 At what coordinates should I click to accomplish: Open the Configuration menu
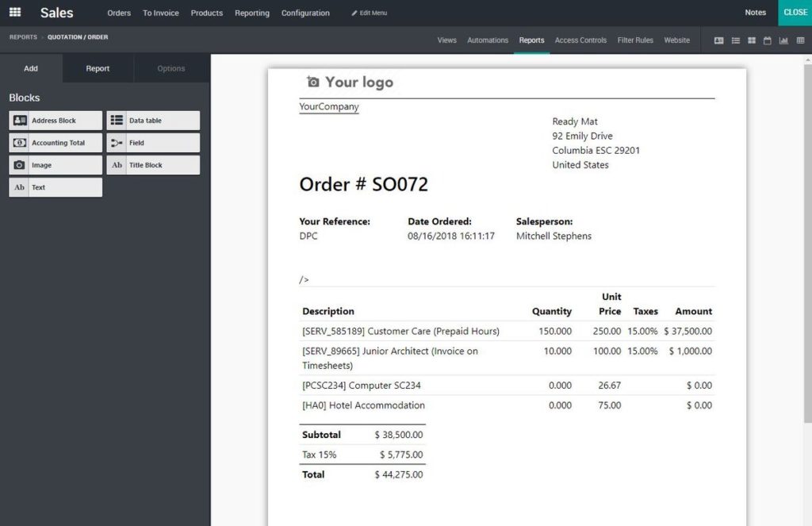coord(305,13)
